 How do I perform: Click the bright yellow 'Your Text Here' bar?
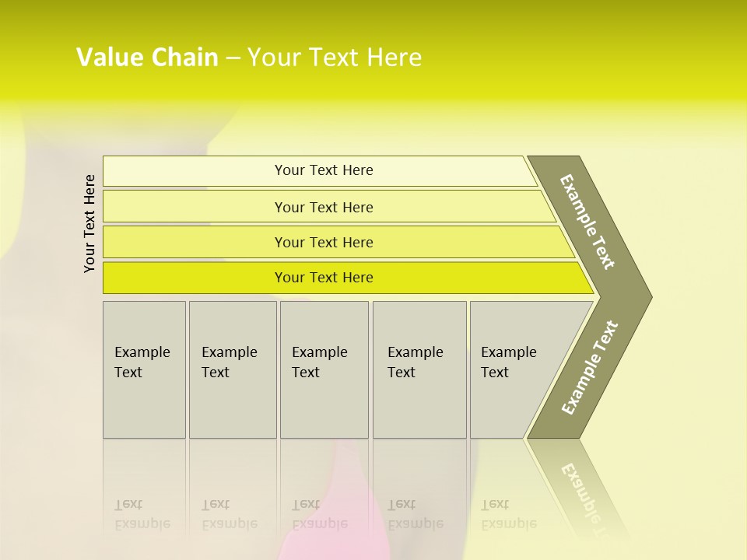[348, 278]
